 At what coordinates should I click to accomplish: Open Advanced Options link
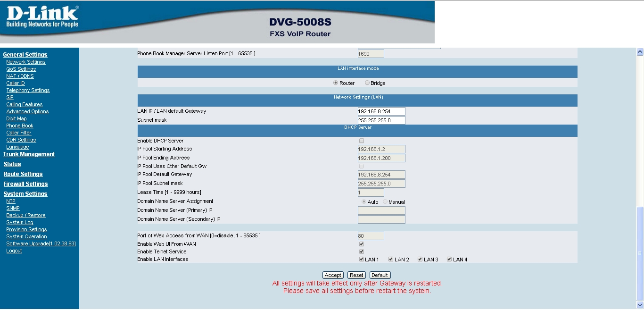coord(27,111)
